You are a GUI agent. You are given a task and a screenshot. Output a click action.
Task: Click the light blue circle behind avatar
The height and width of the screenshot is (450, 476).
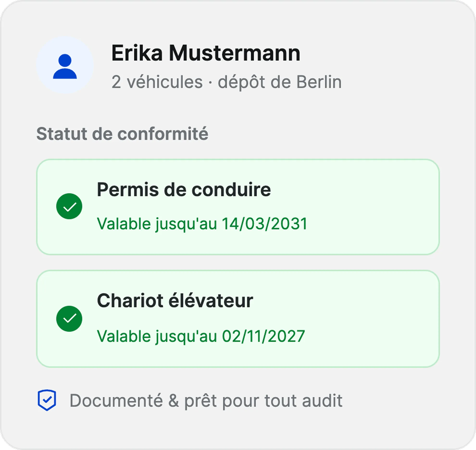click(x=65, y=65)
